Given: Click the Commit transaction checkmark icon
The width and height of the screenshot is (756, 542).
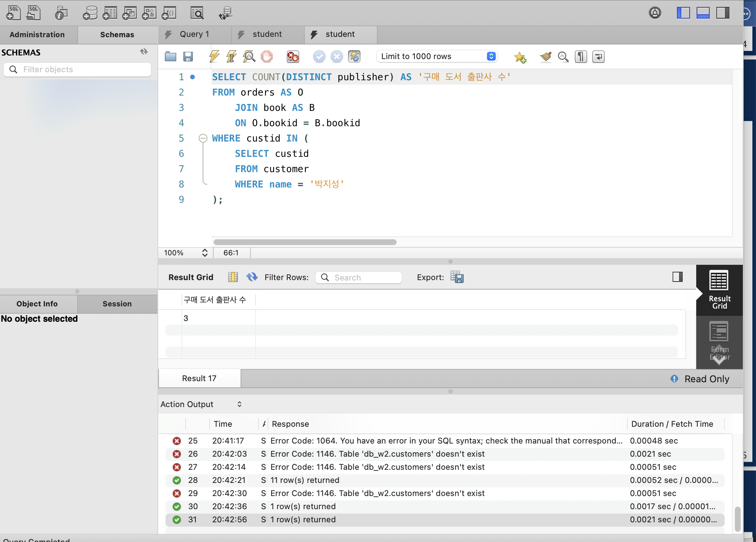Looking at the screenshot, I should click(319, 57).
